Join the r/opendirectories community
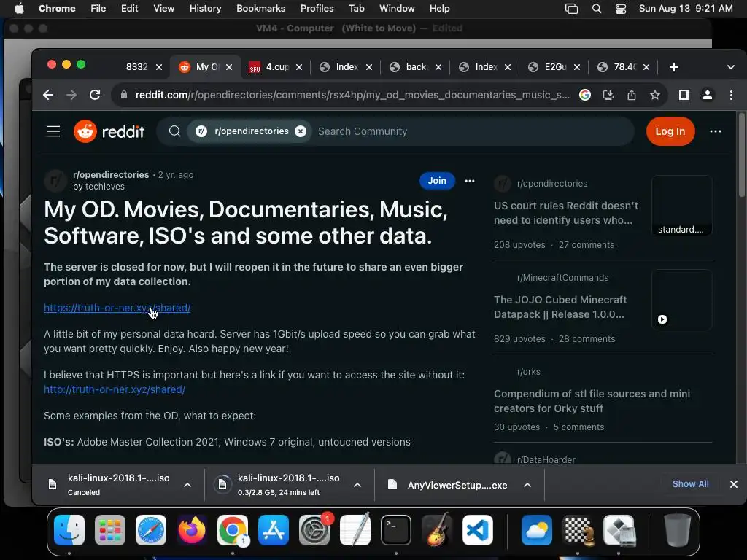 437,181
